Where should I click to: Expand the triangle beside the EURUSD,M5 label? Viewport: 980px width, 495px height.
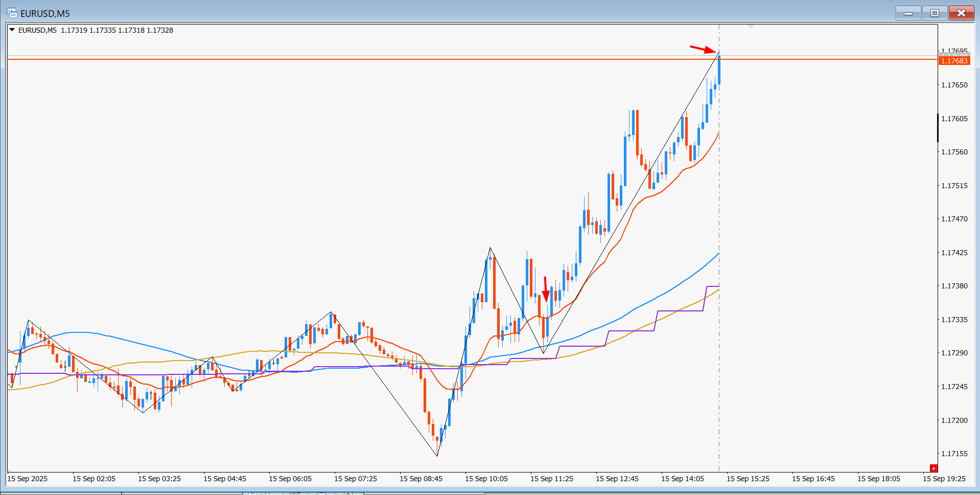coord(12,30)
